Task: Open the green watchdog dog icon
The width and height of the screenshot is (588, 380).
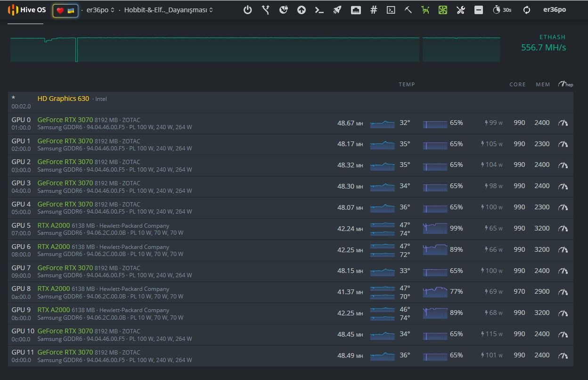Action: [x=425, y=10]
